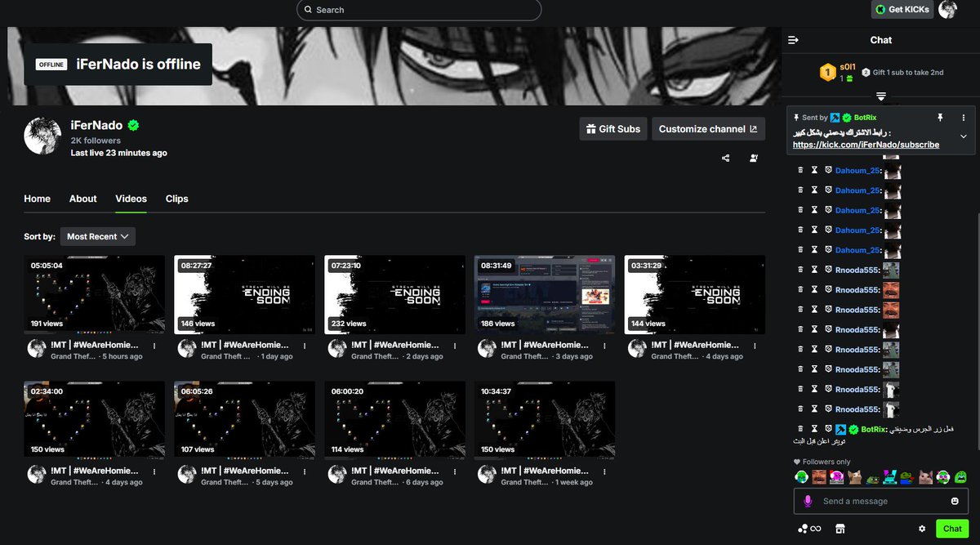
Task: Ban BotRix using the shield icon
Action: coord(827,429)
